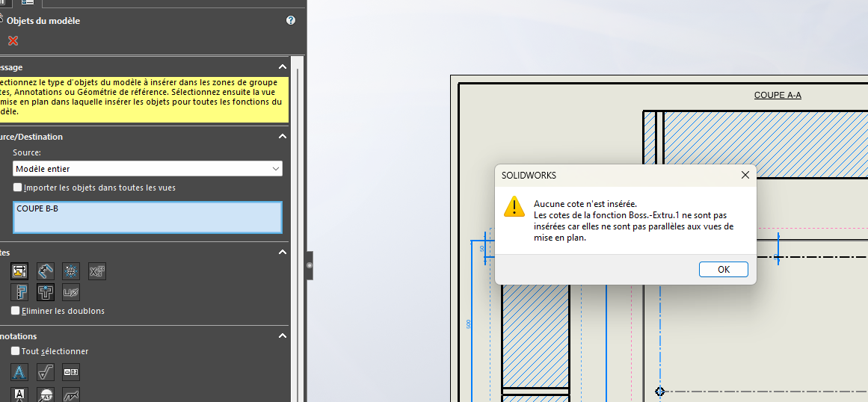This screenshot has width=868, height=402.
Task: Collapse the Source/Destination section
Action: [283, 137]
